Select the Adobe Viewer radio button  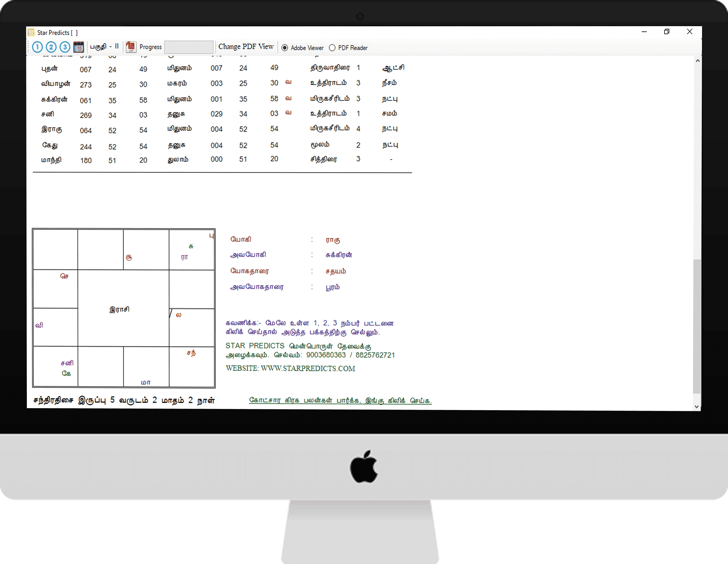[x=285, y=48]
